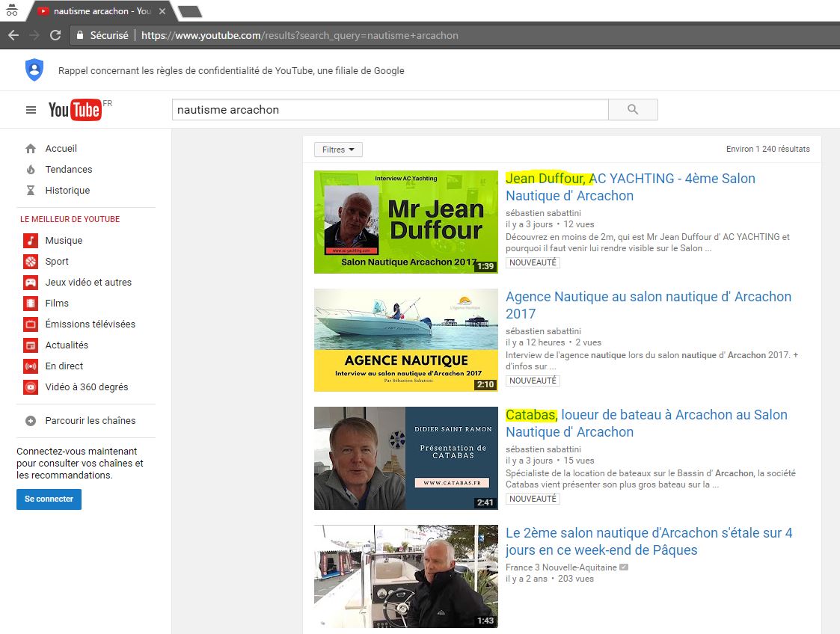
Task: Open the Actualités channel link
Action: pyautogui.click(x=67, y=345)
